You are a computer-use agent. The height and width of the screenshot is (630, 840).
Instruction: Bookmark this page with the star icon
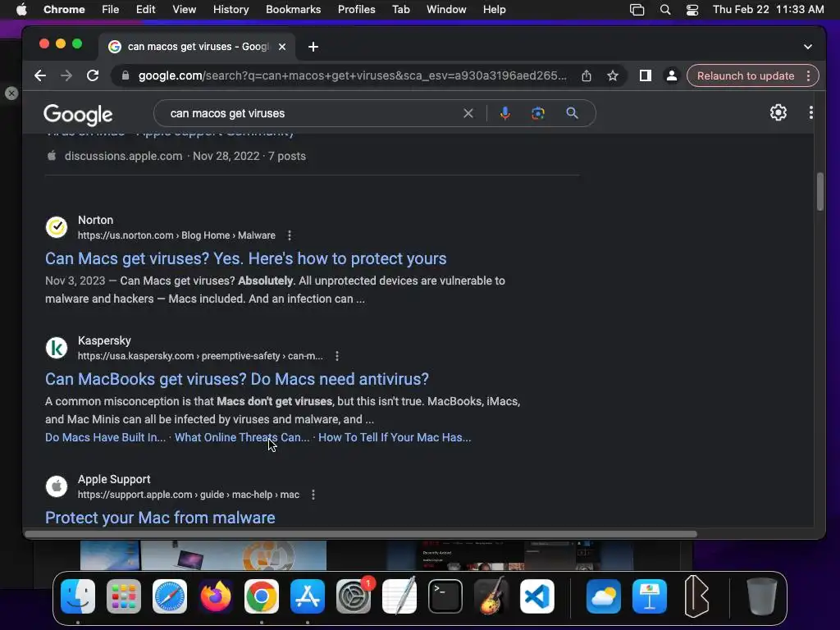(x=613, y=75)
